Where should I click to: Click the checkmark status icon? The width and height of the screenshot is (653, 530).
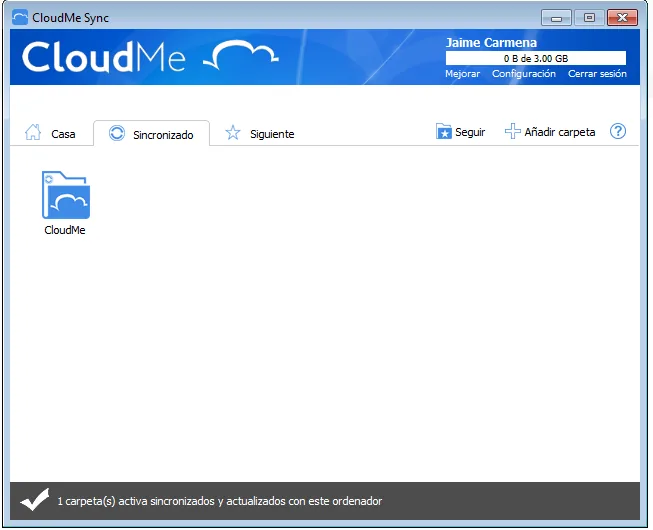click(35, 500)
